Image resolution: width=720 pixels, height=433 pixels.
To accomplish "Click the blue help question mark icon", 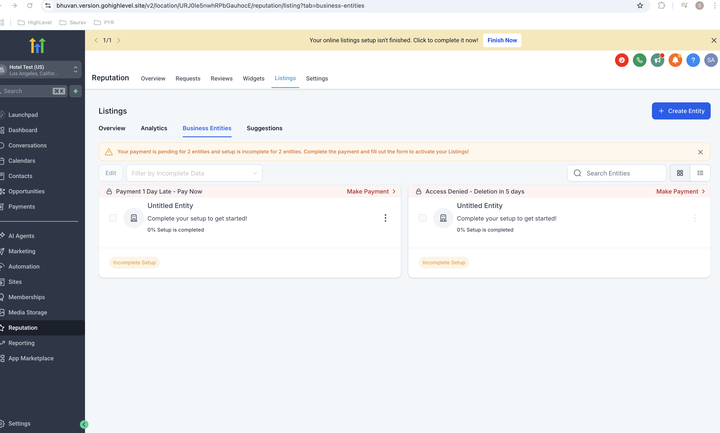I will (693, 61).
